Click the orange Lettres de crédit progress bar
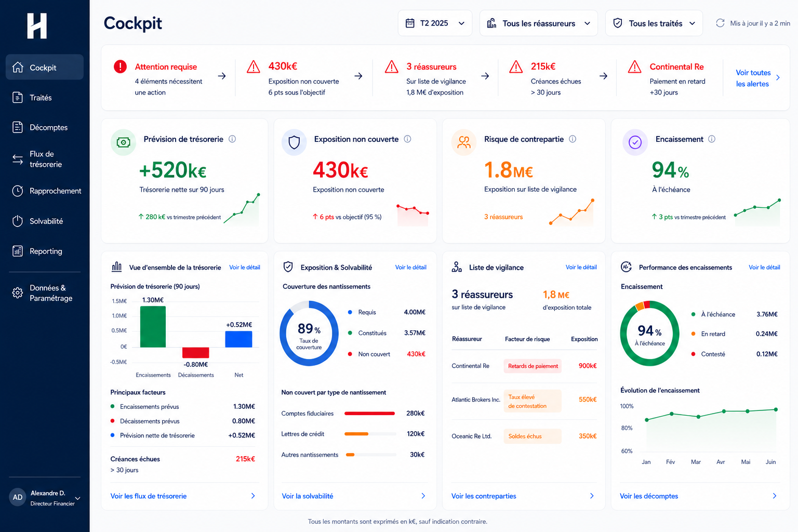This screenshot has width=798, height=532. pos(356,434)
